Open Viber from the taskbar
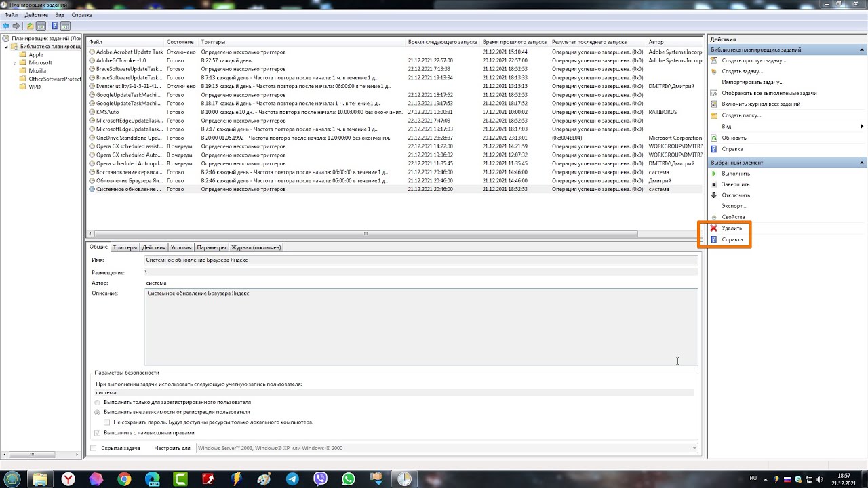Viewport: 868px width, 488px height. [320, 479]
